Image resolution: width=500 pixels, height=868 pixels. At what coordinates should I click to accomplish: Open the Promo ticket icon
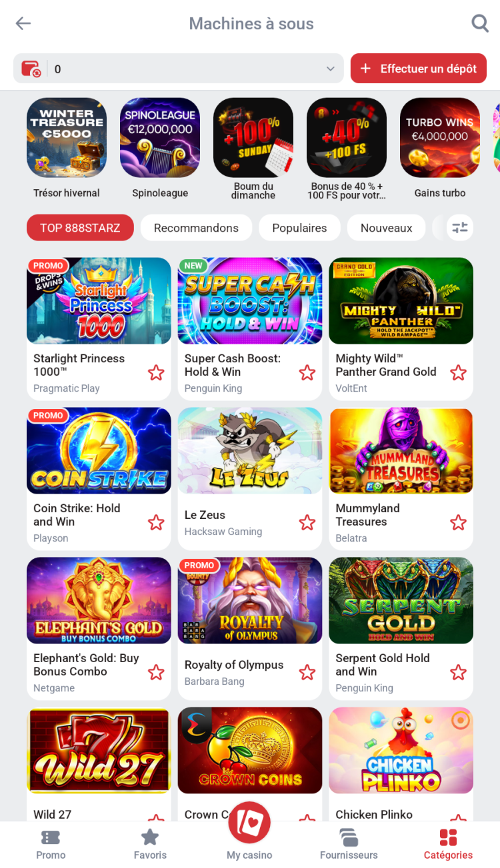51,837
